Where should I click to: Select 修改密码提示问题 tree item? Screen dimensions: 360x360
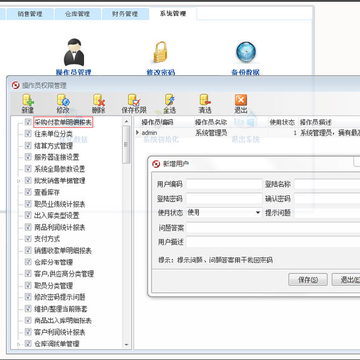(60, 297)
